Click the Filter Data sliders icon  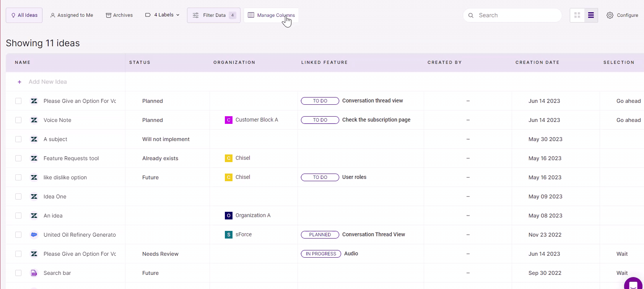[195, 15]
